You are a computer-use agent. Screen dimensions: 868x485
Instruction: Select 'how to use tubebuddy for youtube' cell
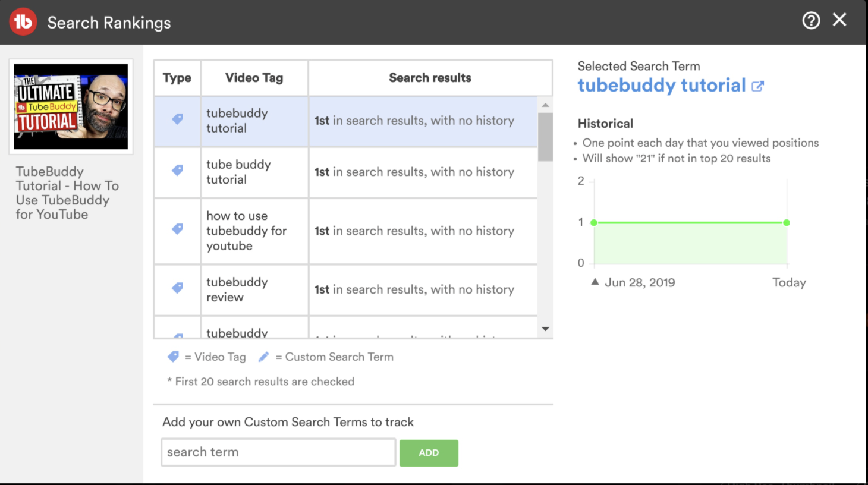254,231
